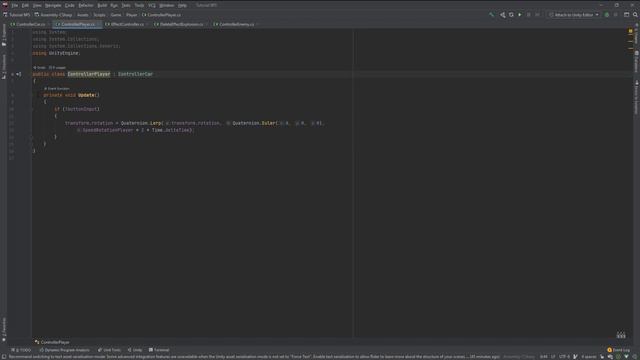Click the Unity refresh icon

[x=511, y=15]
